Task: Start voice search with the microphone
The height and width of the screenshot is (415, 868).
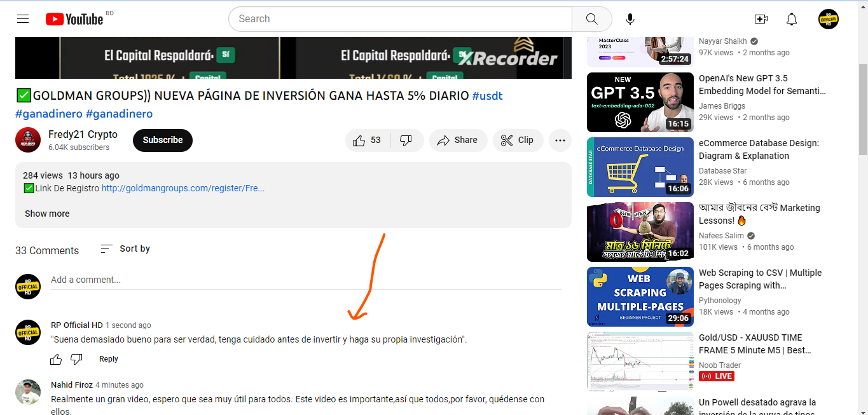Action: point(630,19)
